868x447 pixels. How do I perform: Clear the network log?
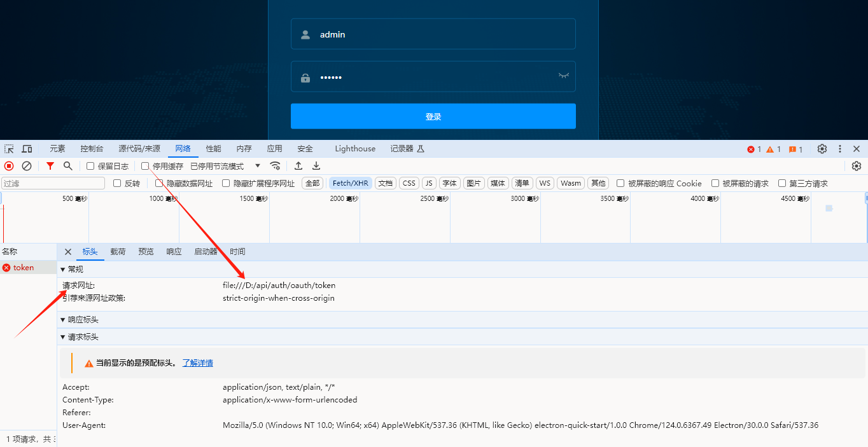(26, 165)
